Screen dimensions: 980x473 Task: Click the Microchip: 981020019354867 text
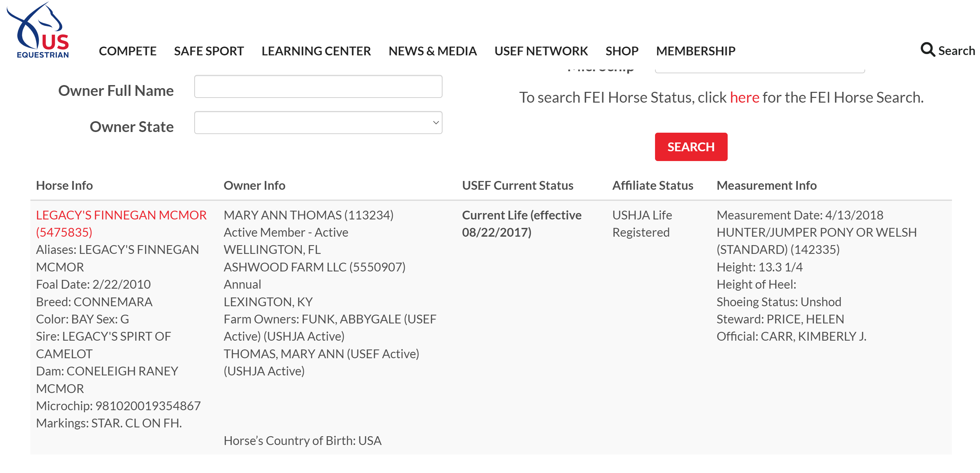tap(118, 406)
